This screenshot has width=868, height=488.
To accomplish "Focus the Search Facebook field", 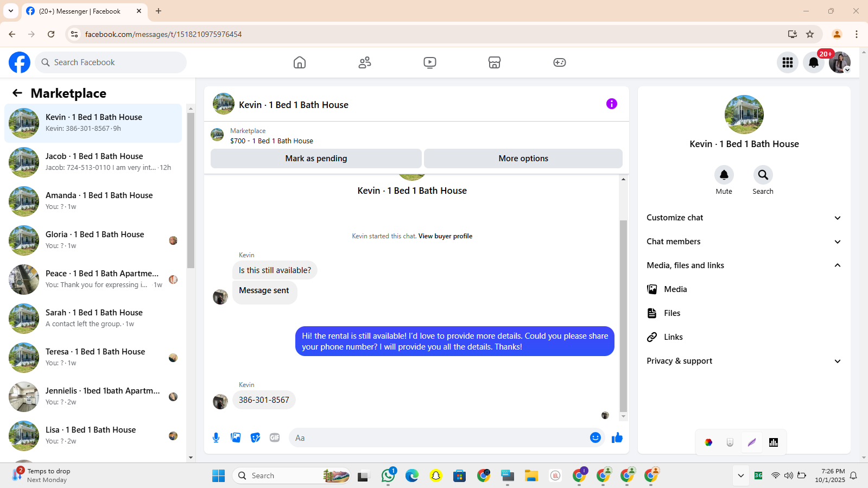I will coord(111,62).
